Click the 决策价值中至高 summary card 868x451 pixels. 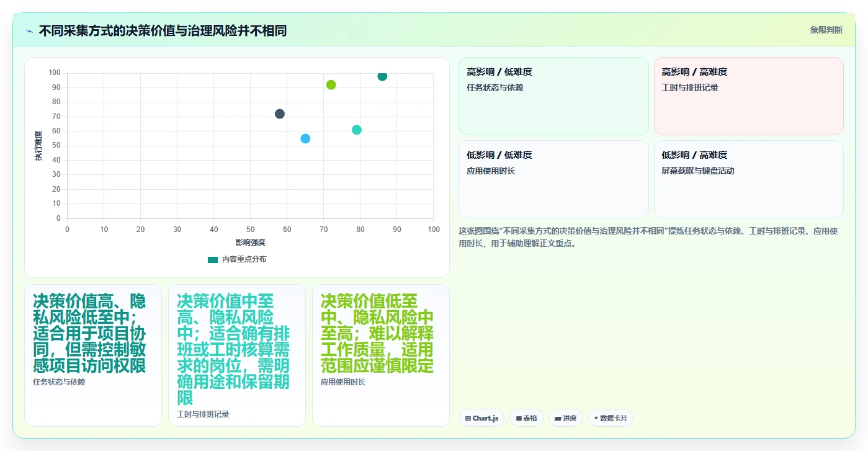237,355
